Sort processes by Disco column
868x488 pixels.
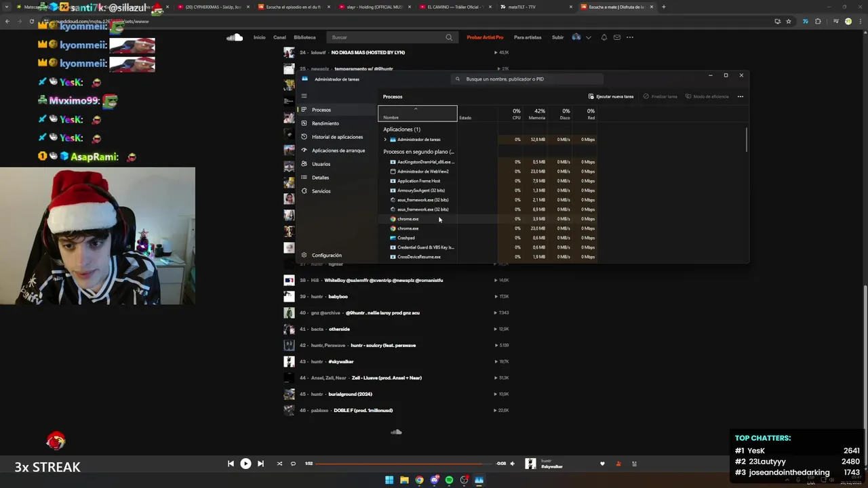point(564,114)
